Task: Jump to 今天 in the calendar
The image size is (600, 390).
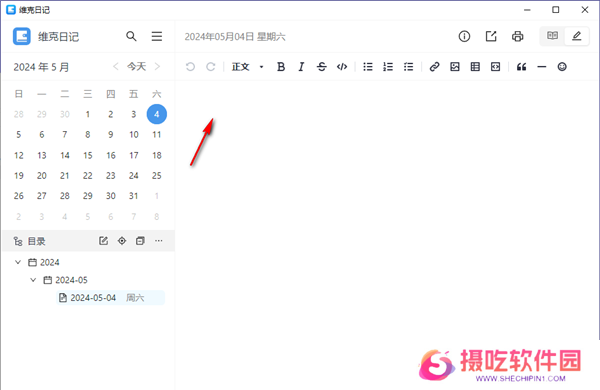Action: coord(137,67)
